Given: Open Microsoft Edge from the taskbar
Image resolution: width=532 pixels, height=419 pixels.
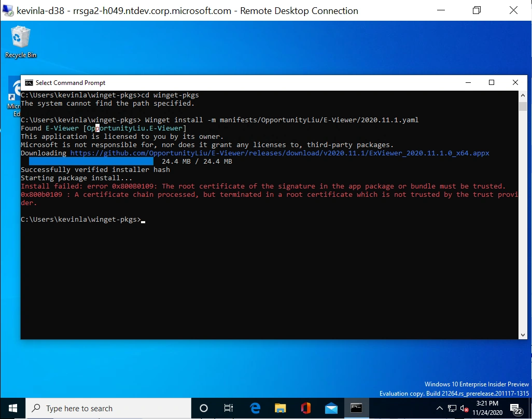Looking at the screenshot, I should [255, 408].
